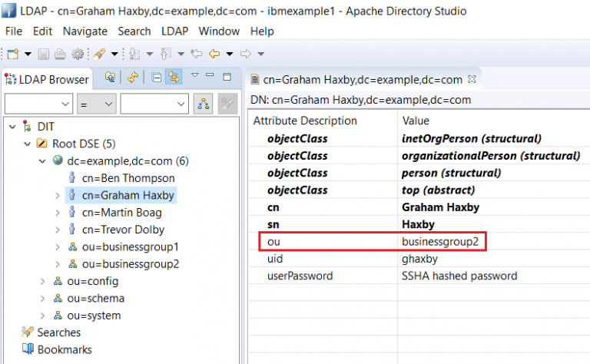Open the File menu
This screenshot has width=590, height=364.
pos(14,31)
